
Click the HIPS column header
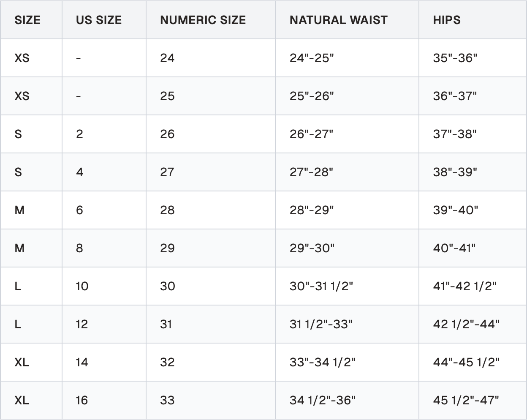tap(473, 20)
